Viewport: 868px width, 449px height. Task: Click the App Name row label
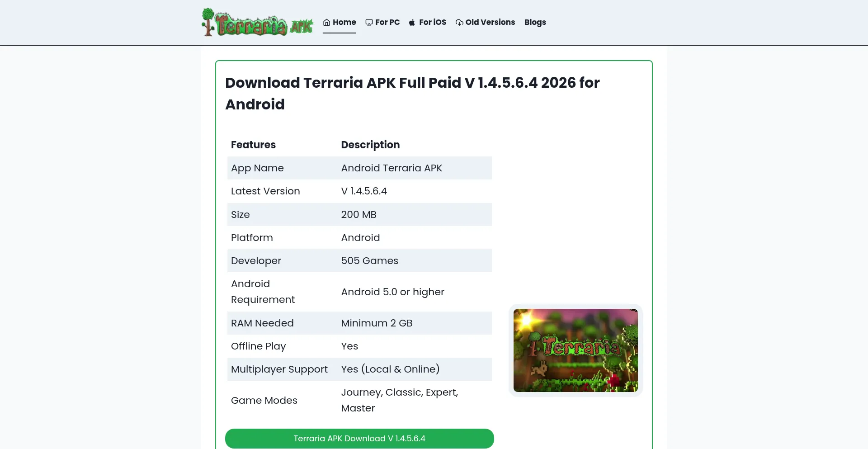[257, 168]
